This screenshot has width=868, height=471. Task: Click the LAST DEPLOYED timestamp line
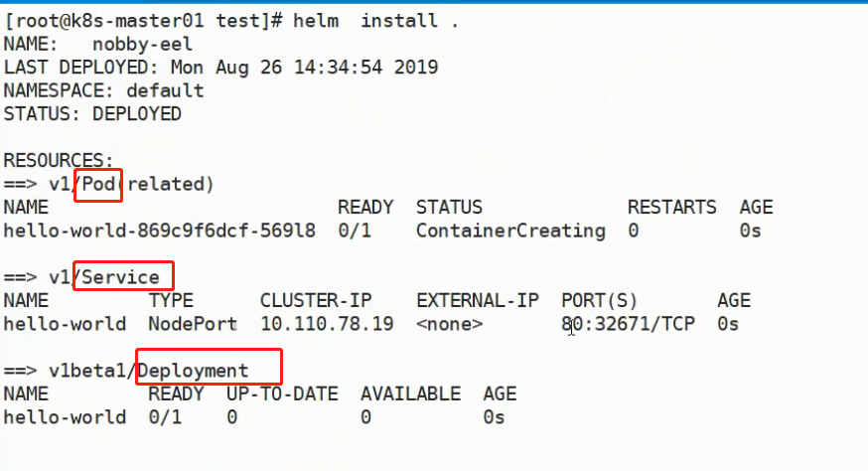220,68
